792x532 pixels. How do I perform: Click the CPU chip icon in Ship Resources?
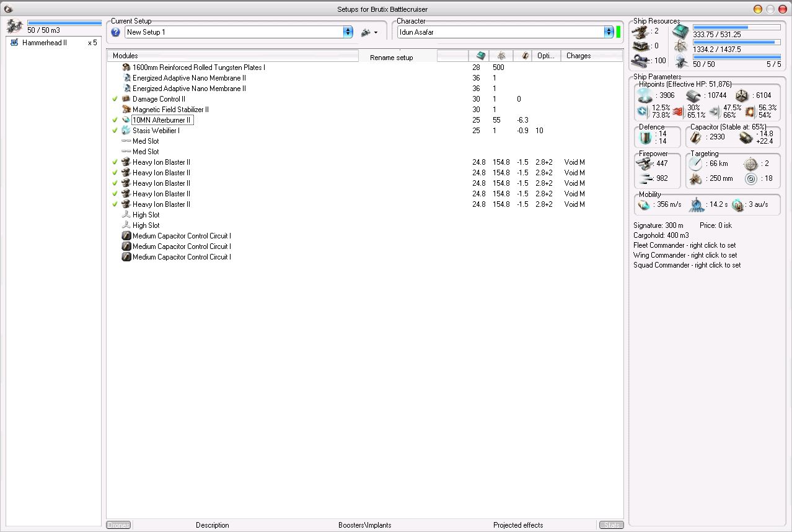pyautogui.click(x=681, y=32)
